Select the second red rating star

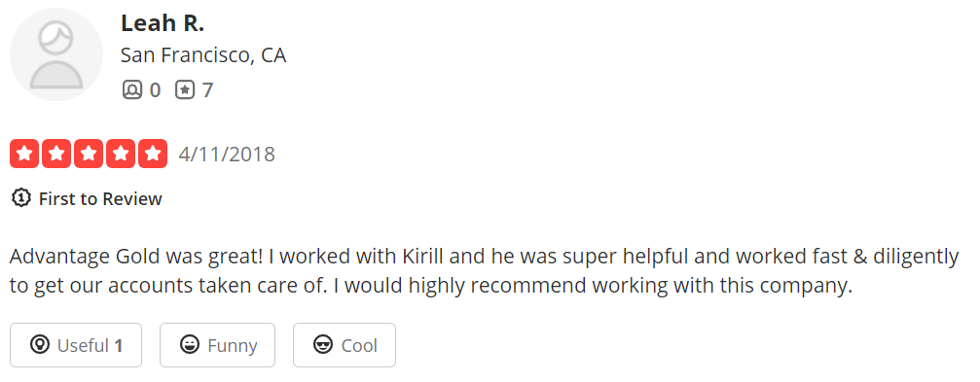[x=56, y=154]
